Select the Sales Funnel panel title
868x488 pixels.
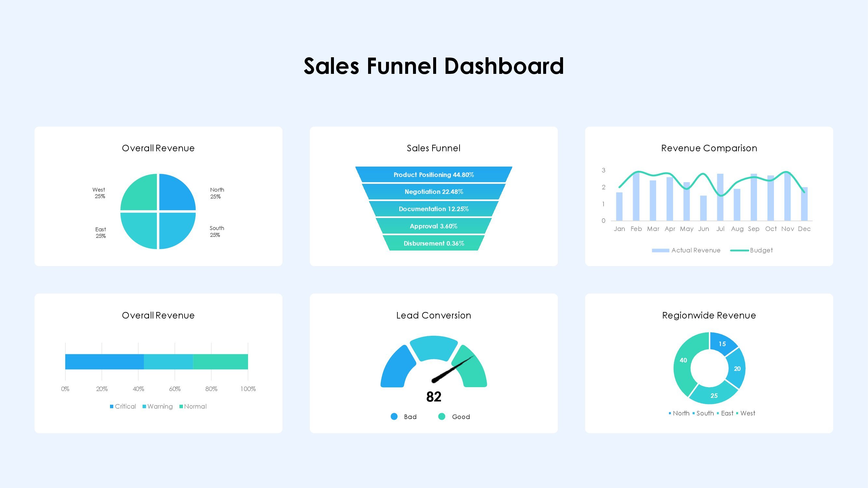[434, 148]
